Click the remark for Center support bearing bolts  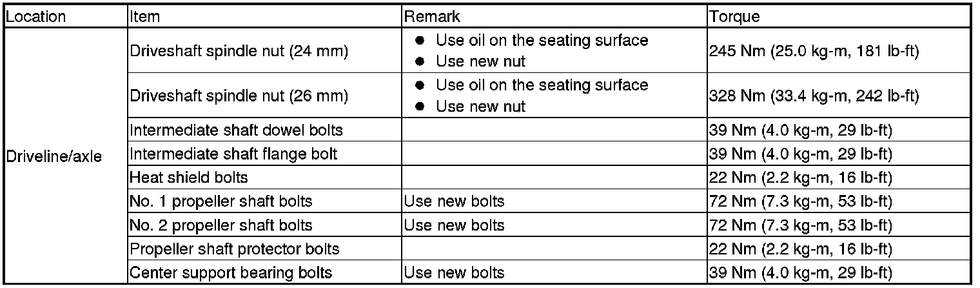coord(454,273)
